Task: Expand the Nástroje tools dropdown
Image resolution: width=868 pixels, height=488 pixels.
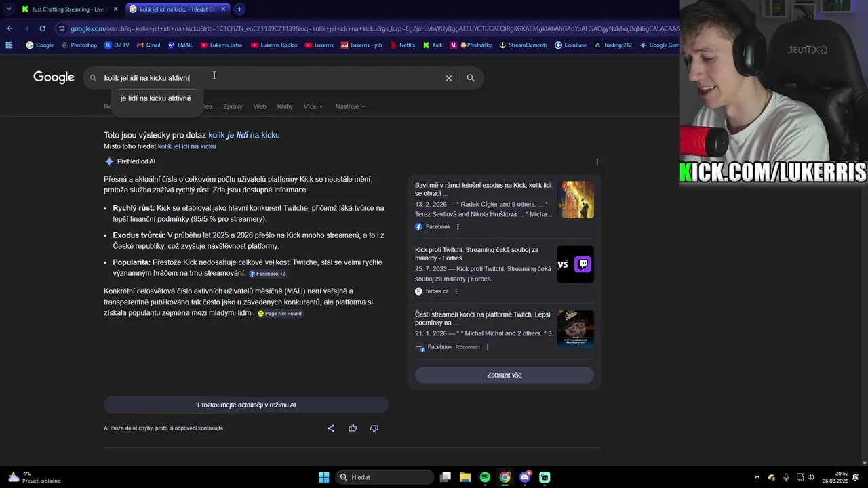Action: pyautogui.click(x=350, y=106)
